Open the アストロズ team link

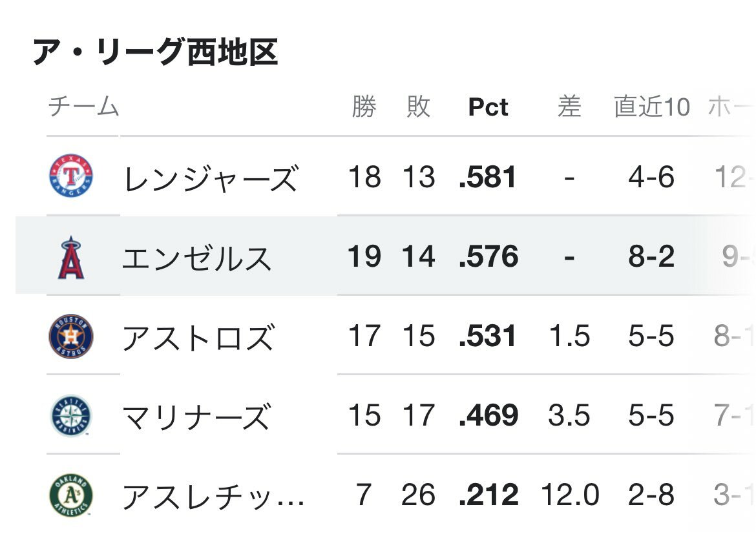[198, 337]
